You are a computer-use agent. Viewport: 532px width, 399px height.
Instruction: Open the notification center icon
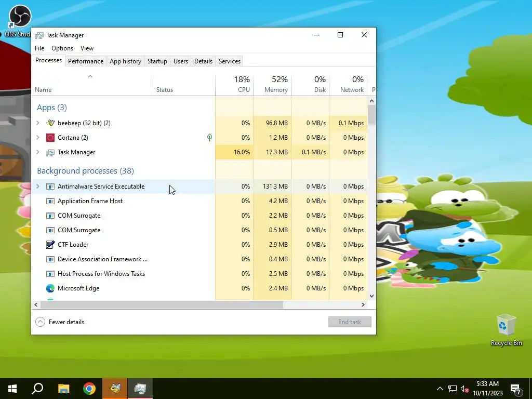516,389
